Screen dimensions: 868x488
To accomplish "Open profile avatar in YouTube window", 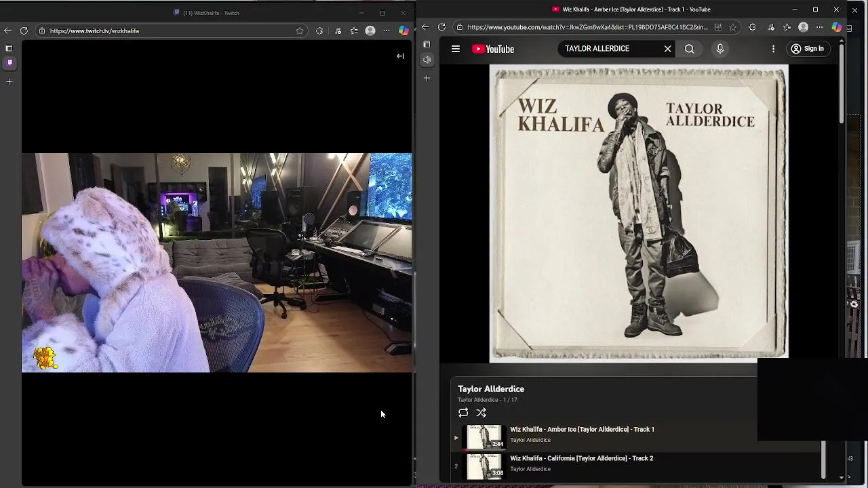I will tap(804, 27).
